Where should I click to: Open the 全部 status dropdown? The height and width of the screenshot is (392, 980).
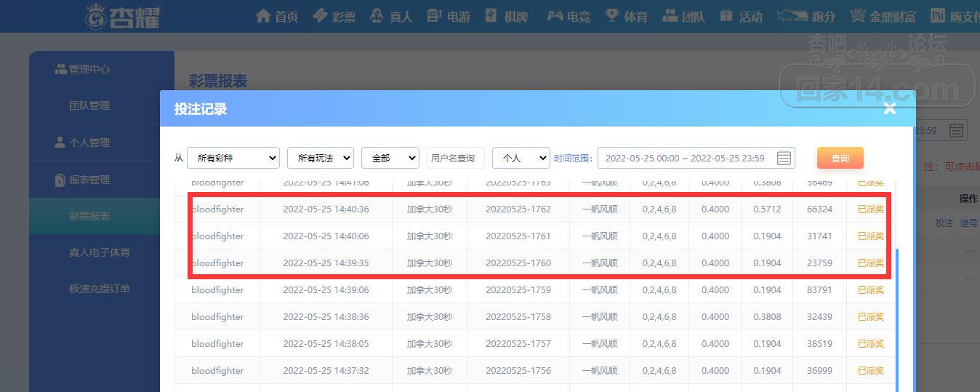pos(390,158)
